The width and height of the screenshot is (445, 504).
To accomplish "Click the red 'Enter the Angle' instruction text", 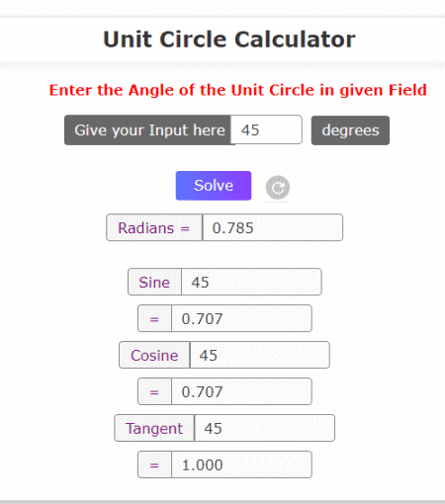I will pos(238,90).
